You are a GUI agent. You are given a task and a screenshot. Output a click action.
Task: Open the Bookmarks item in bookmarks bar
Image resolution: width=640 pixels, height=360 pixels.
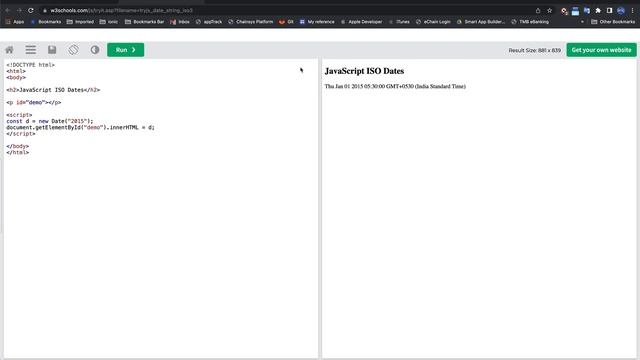(46, 22)
